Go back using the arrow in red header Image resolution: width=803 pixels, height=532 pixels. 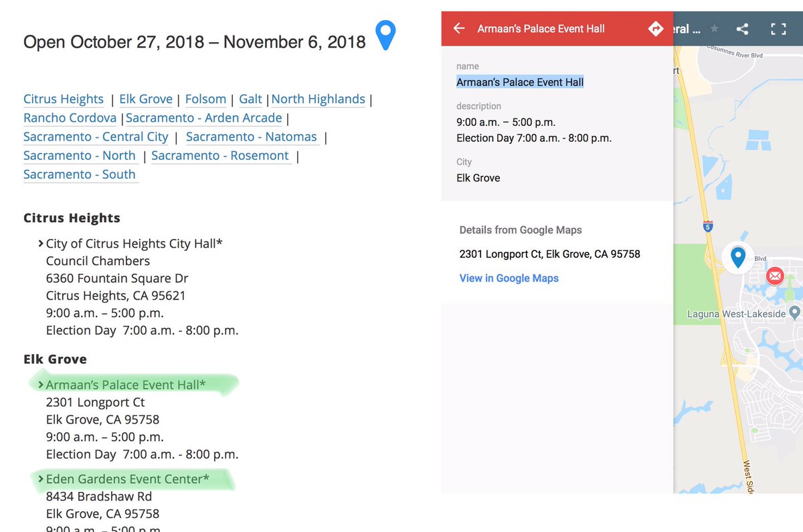click(x=459, y=29)
